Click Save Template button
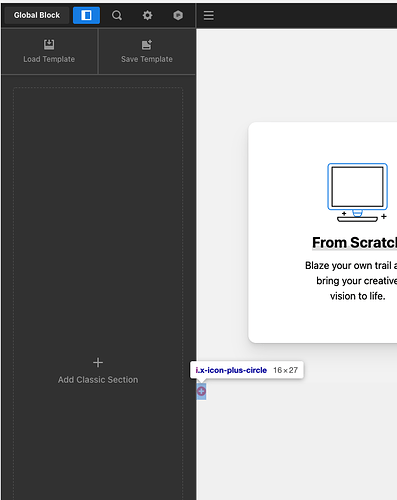397x500 pixels. coord(147,51)
